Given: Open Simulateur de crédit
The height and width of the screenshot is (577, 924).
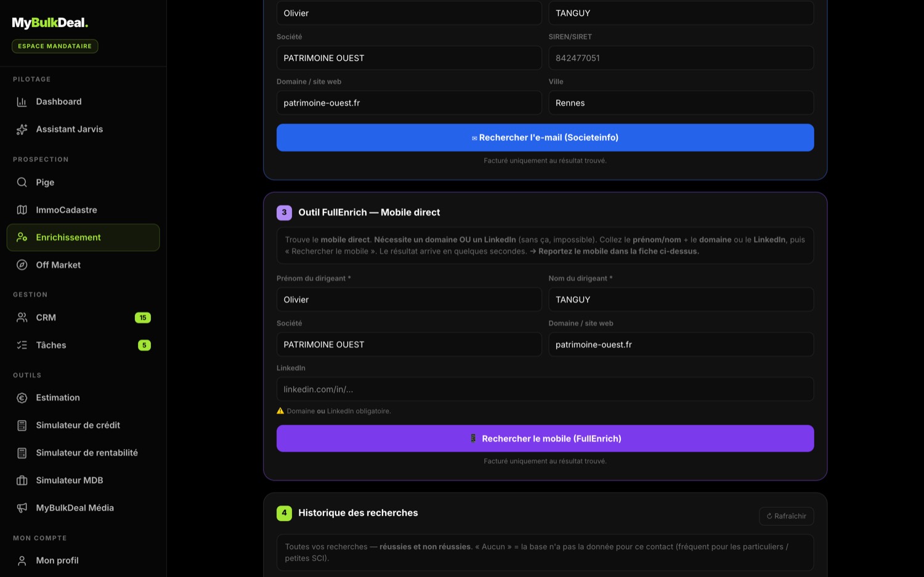Looking at the screenshot, I should click(83, 426).
